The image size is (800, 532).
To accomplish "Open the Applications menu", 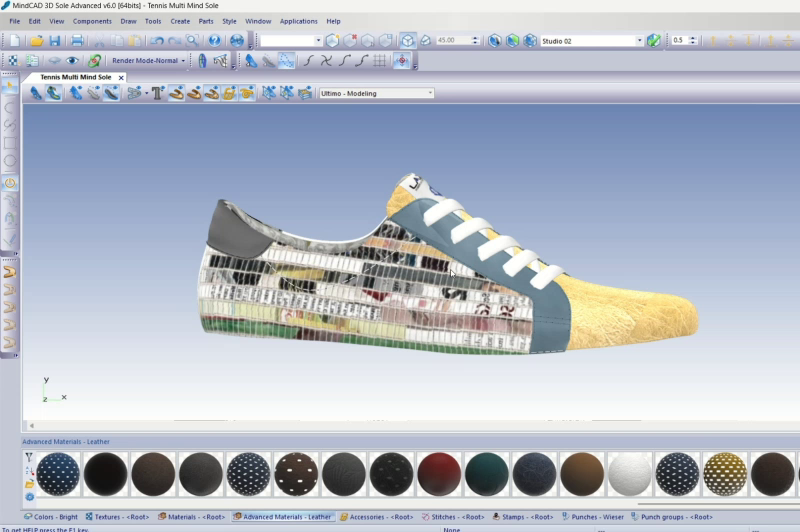I will click(x=298, y=21).
